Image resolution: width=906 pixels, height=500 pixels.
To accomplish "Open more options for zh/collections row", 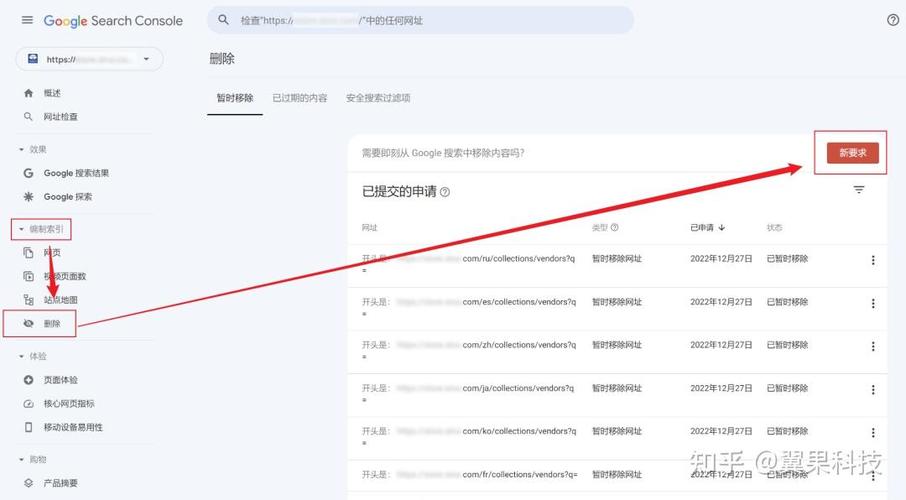I will click(x=873, y=346).
